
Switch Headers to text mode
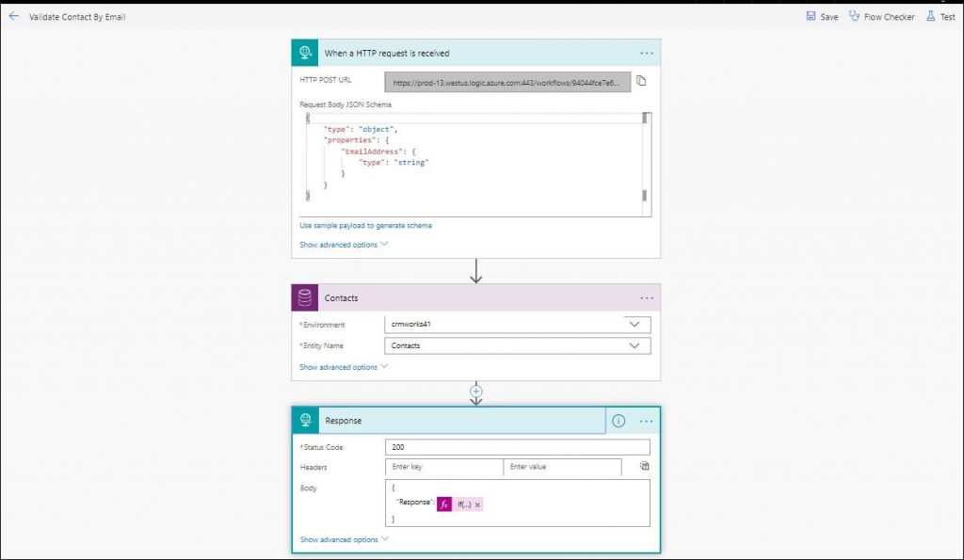click(643, 466)
